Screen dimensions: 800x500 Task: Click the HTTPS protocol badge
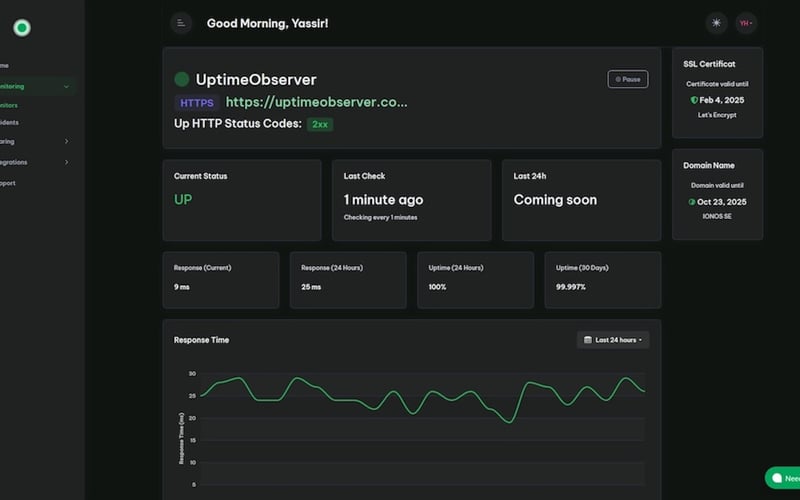[x=197, y=103]
